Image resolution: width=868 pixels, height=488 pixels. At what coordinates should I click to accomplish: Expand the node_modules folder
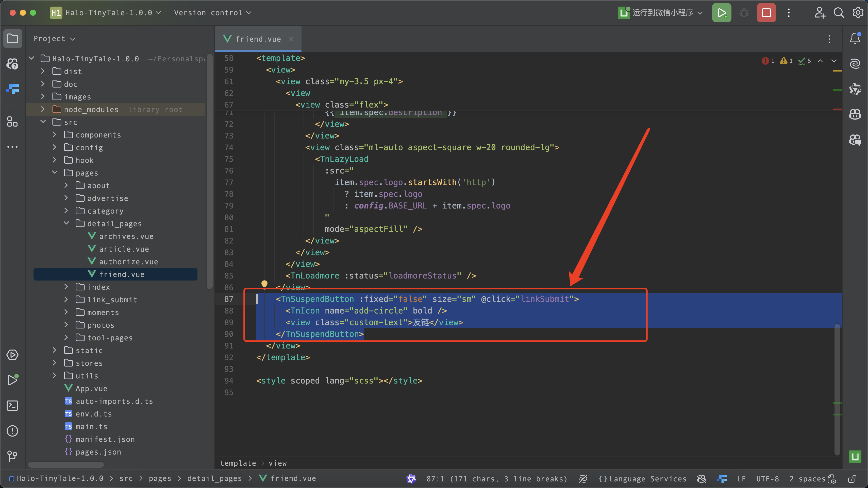pos(43,109)
